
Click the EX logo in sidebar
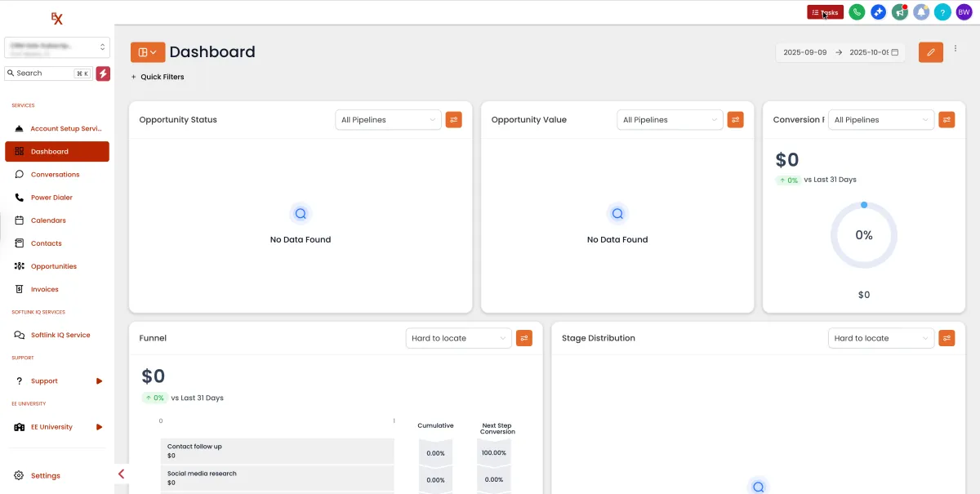coord(57,19)
